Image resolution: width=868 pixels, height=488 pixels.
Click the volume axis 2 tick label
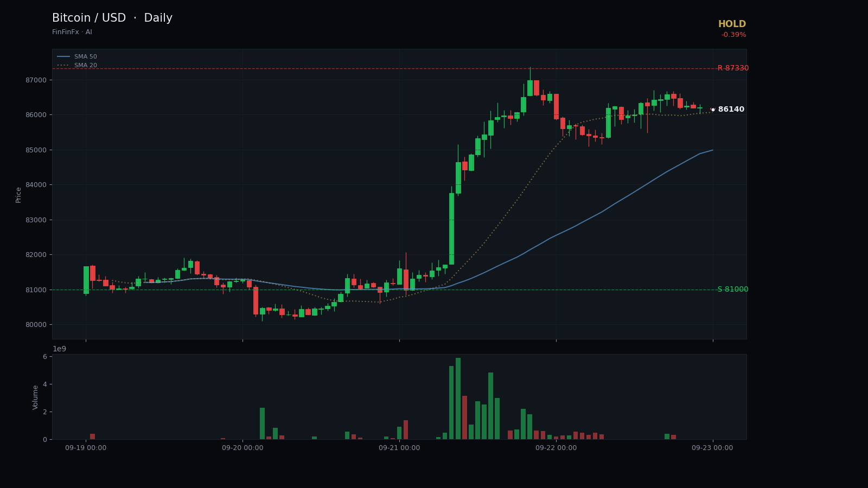pyautogui.click(x=45, y=412)
